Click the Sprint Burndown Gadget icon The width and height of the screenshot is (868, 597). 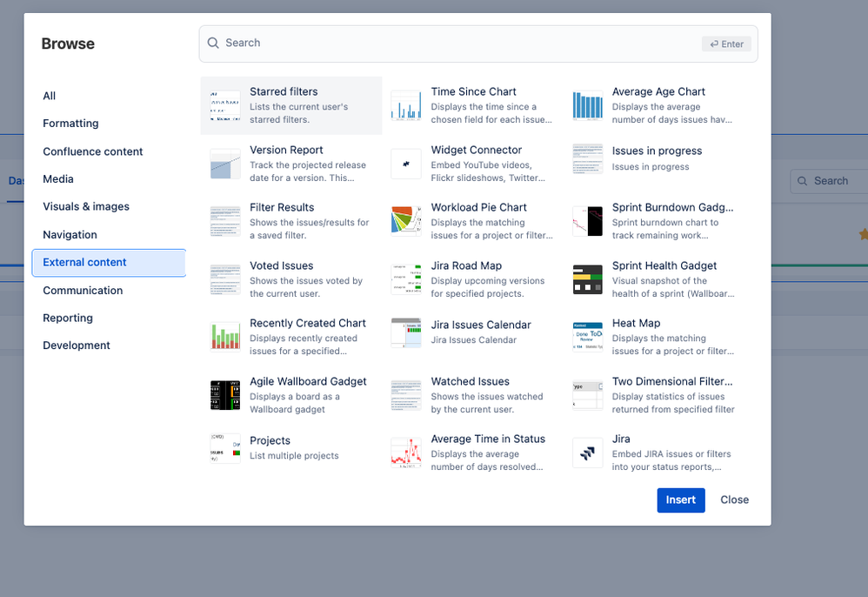[587, 221]
